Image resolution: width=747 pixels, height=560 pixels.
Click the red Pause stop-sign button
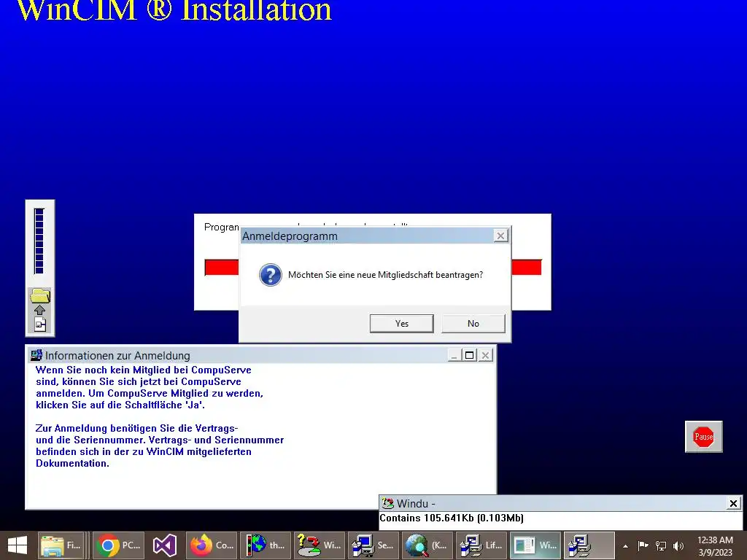click(x=704, y=437)
